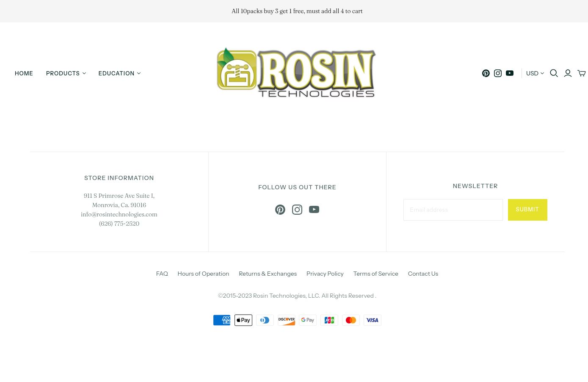Open the Contact Us footer link

(x=423, y=274)
